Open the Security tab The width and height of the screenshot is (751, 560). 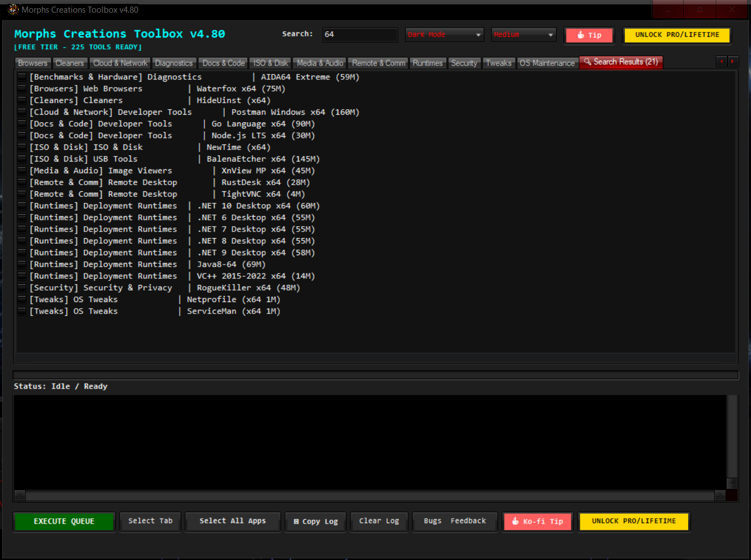464,63
